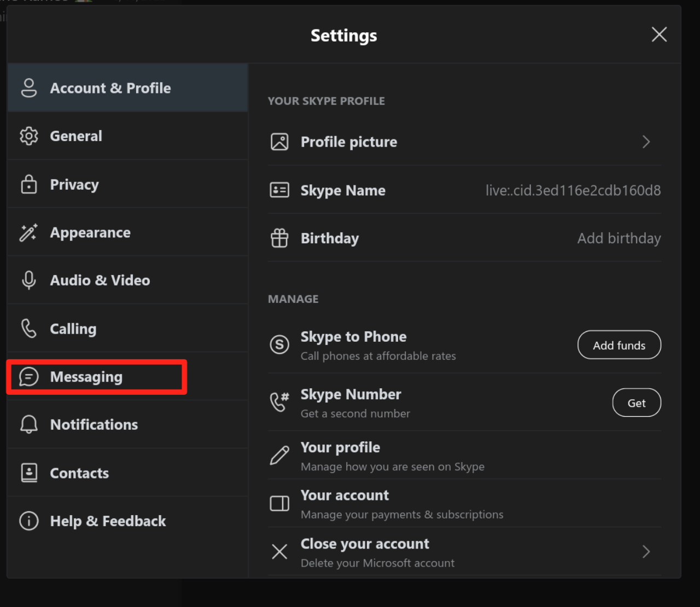Select Close your account option

464,552
